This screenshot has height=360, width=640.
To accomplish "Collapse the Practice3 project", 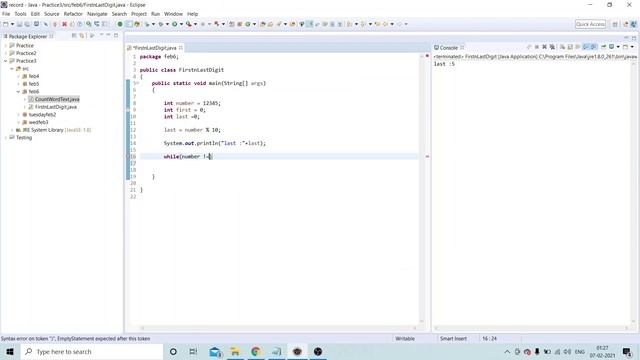I will (x=6, y=61).
